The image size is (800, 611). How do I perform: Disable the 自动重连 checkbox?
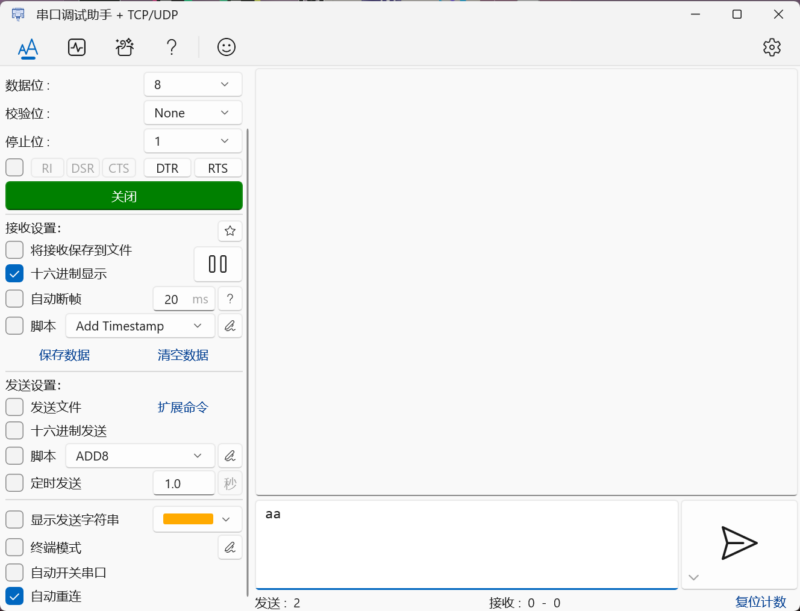(x=15, y=596)
